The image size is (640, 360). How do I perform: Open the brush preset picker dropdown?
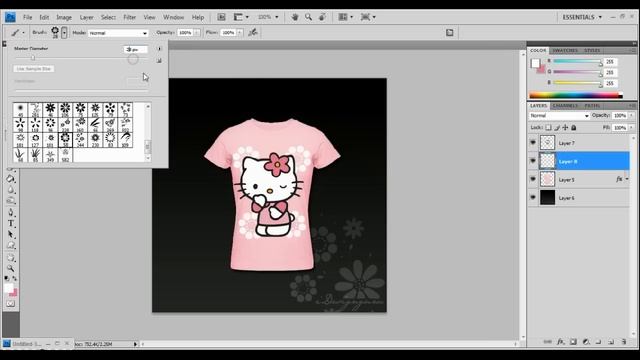tap(64, 32)
